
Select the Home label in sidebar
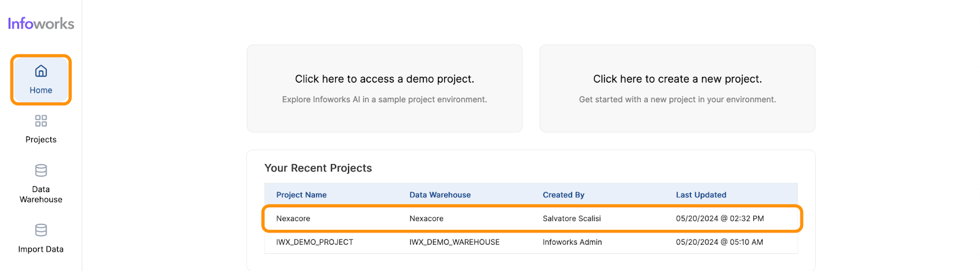[x=41, y=90]
